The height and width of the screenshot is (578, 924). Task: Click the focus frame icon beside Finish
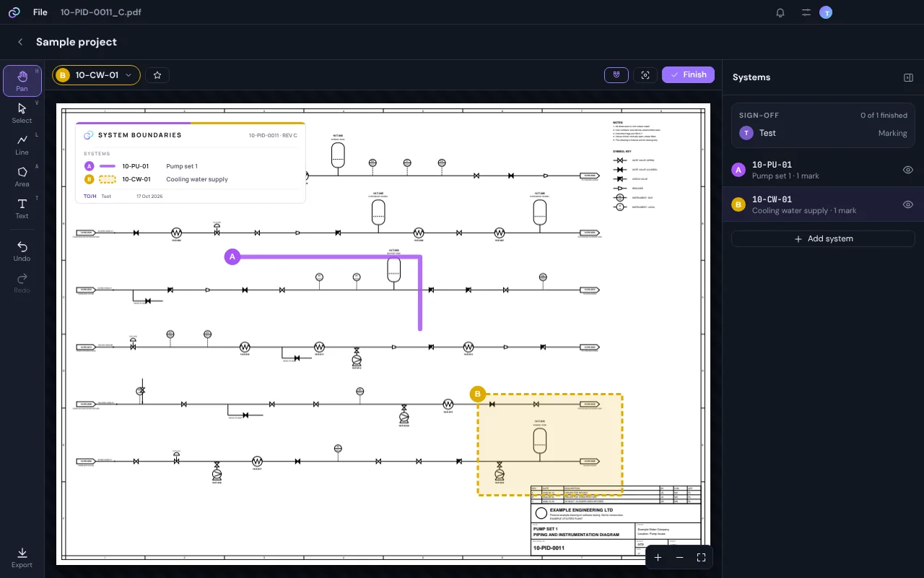[x=645, y=75]
